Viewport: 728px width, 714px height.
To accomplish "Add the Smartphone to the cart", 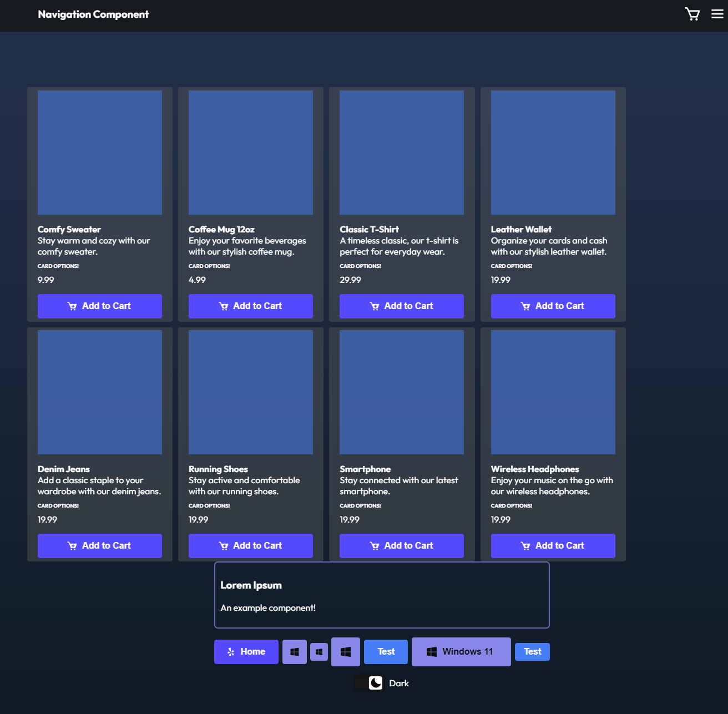I will 401,545.
